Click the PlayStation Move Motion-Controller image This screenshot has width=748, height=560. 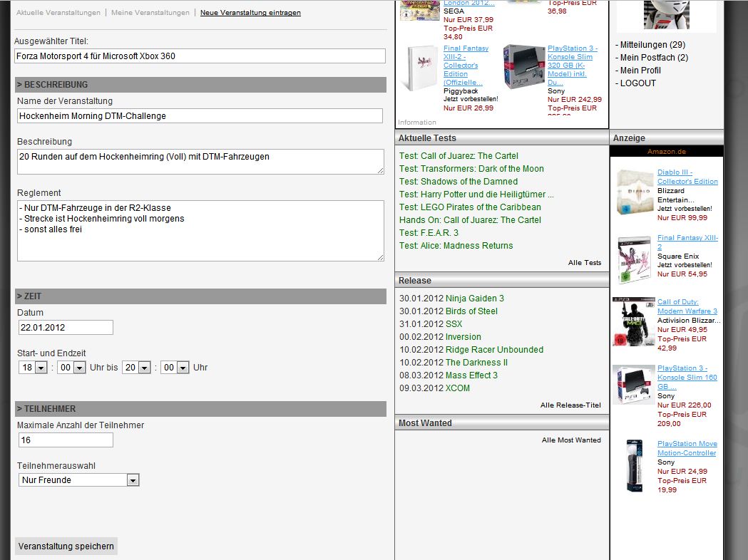(x=633, y=465)
